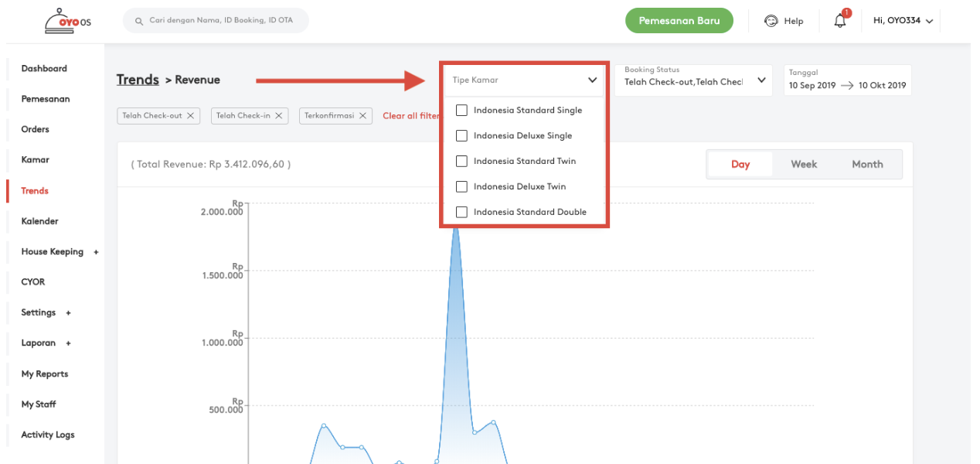Click the booking search field
Viewport: 980px width, 464px height.
tap(216, 21)
